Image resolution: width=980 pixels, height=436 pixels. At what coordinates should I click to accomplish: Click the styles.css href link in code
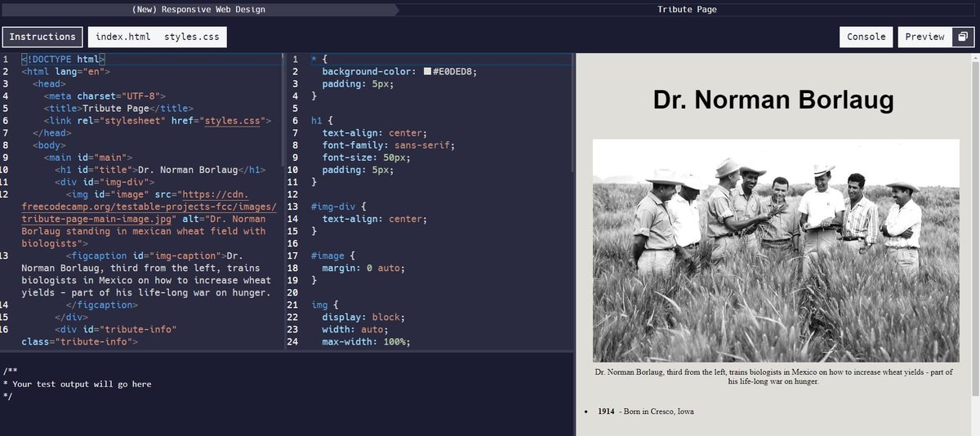(x=232, y=121)
